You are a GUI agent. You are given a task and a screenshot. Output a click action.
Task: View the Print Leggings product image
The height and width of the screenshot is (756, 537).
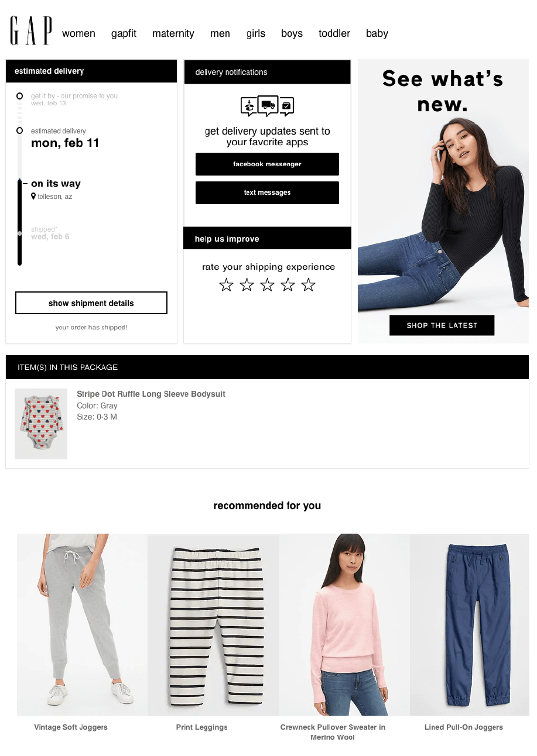pyautogui.click(x=213, y=624)
